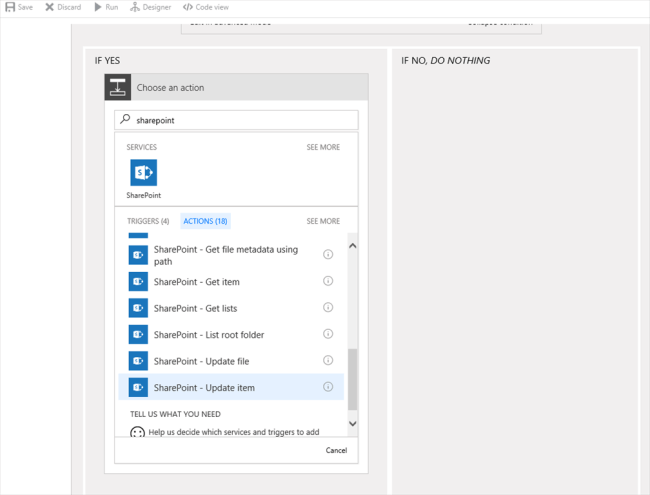
Task: Select the Actions (18) tab
Action: pyautogui.click(x=206, y=221)
